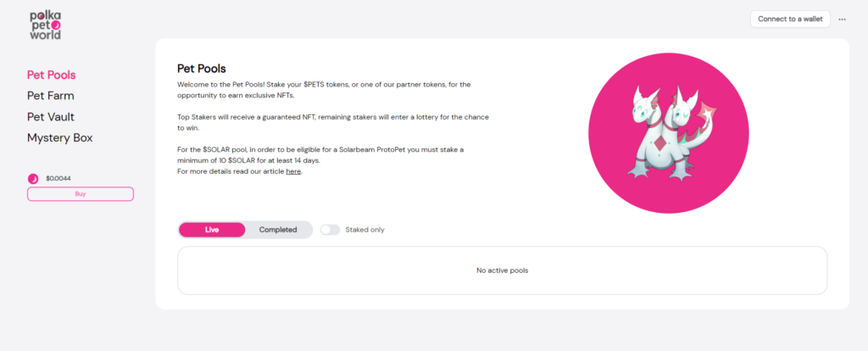The width and height of the screenshot is (868, 351).
Task: Click the two-headed dragon pet image
Action: click(669, 133)
